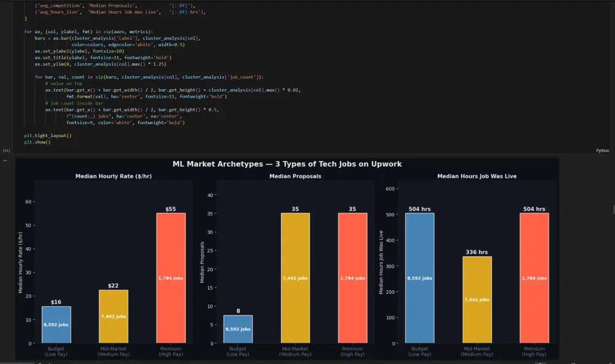
Task: Click the 'ax.set_ylim(0, cluster_analysis[col].max()' line
Action: pos(100,64)
